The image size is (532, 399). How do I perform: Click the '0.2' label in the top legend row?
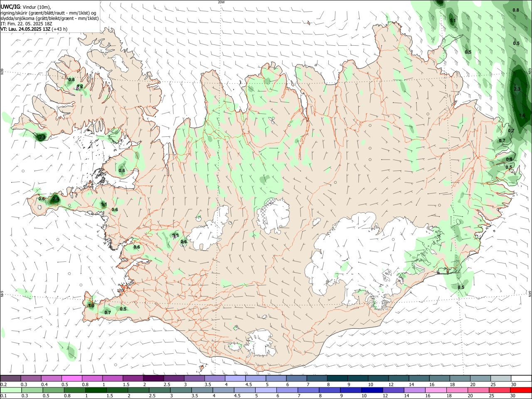tap(3, 384)
